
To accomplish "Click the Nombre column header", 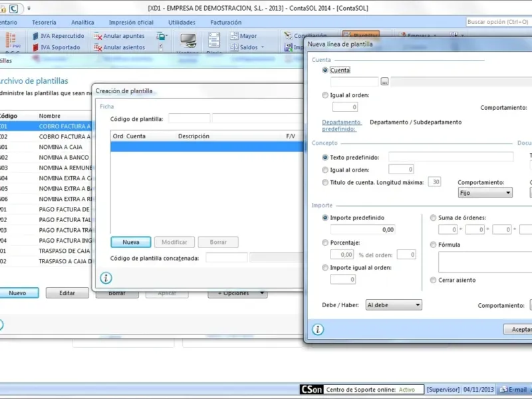I will click(49, 116).
